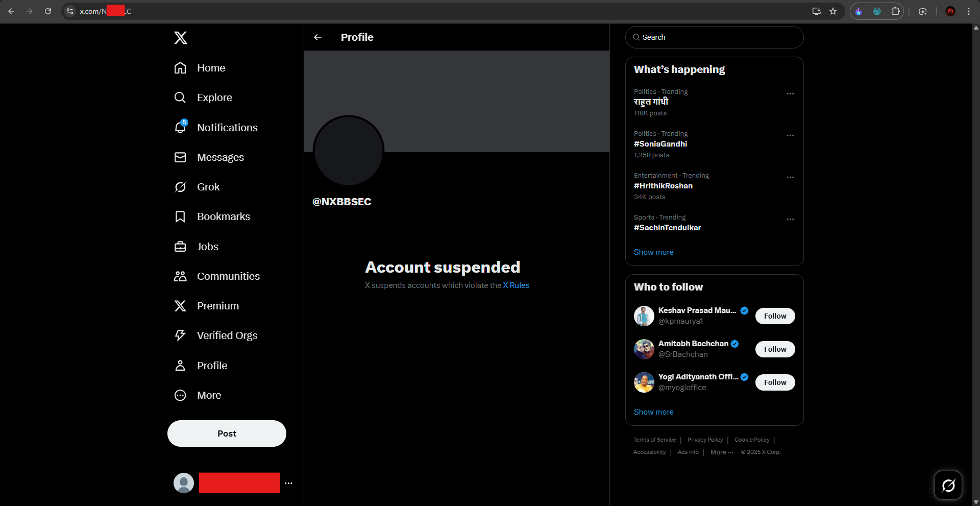
Task: Open Keshav Prasad Maurya's @kpmaurya1 handle
Action: click(x=680, y=321)
